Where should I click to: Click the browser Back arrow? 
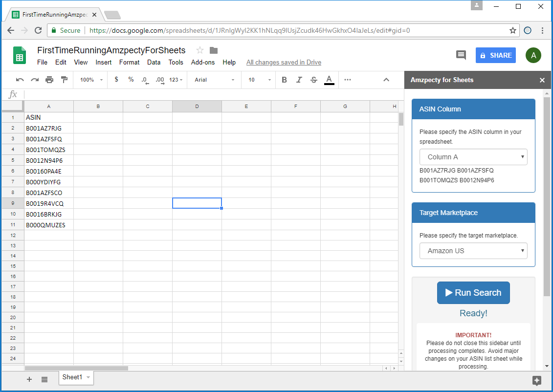11,30
